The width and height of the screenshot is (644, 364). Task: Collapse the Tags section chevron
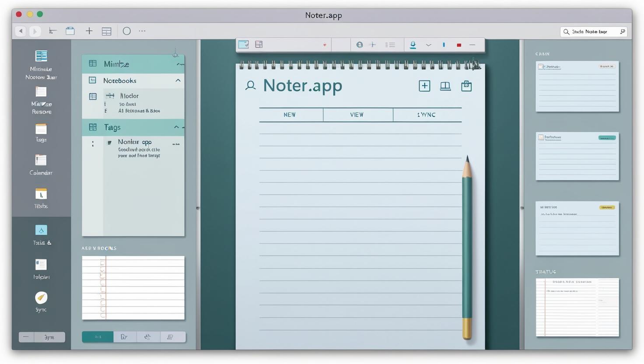coord(176,127)
